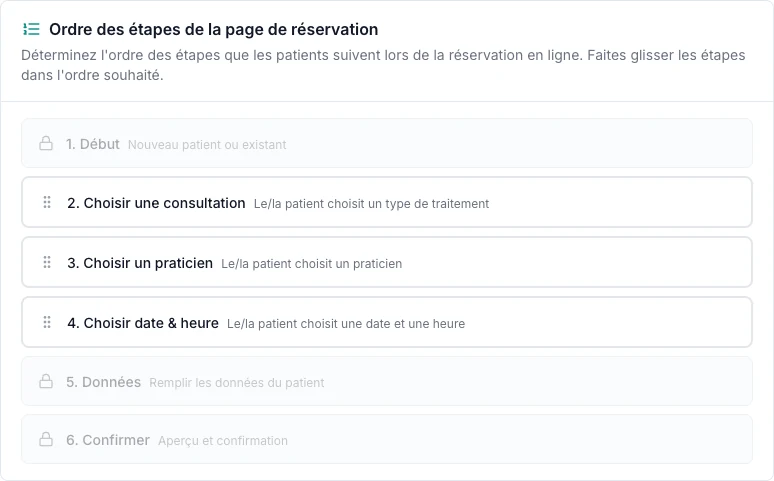Click the lock icon on the Données step
The width and height of the screenshot is (774, 481).
[x=46, y=381]
